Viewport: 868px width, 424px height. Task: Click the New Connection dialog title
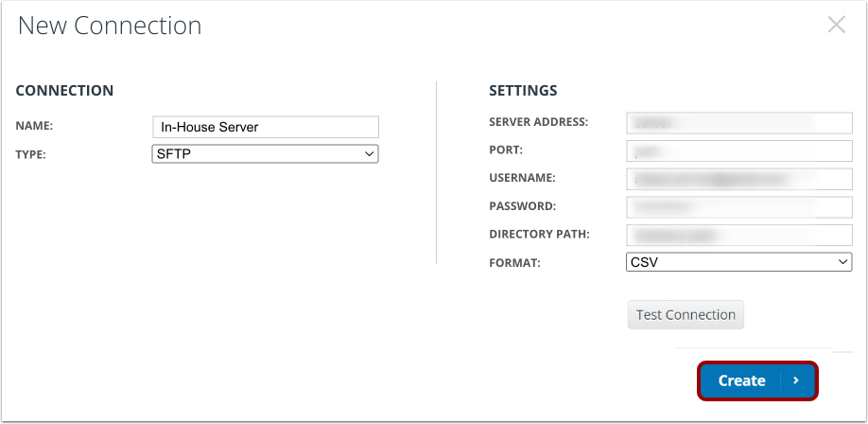click(110, 26)
